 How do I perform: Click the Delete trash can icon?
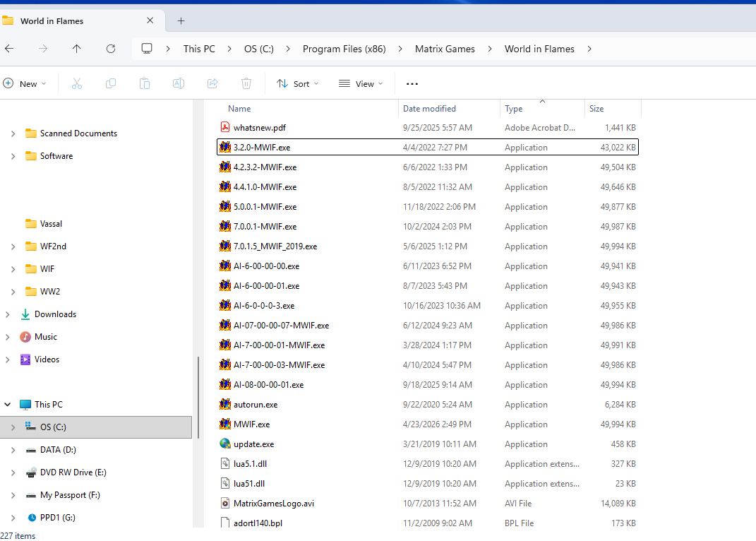coord(246,83)
